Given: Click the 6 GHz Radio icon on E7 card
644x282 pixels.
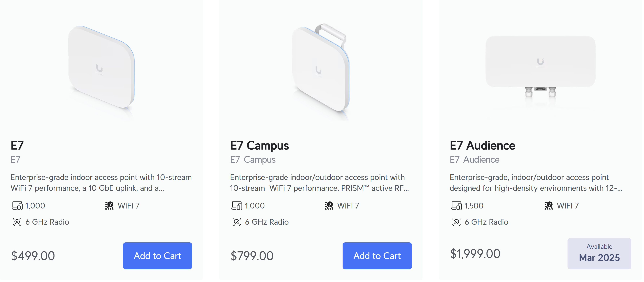Looking at the screenshot, I should coord(17,222).
